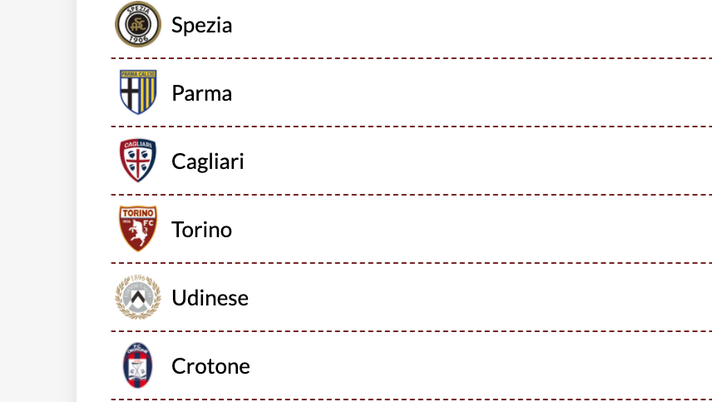Click blank area in Crotone row
Image resolution: width=712 pixels, height=402 pixels.
tap(481, 366)
